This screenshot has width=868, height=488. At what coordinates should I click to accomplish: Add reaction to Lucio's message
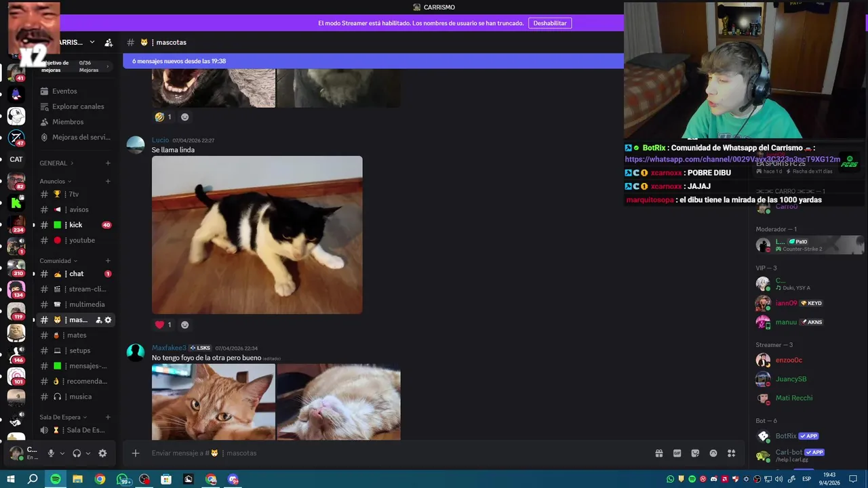(x=184, y=325)
